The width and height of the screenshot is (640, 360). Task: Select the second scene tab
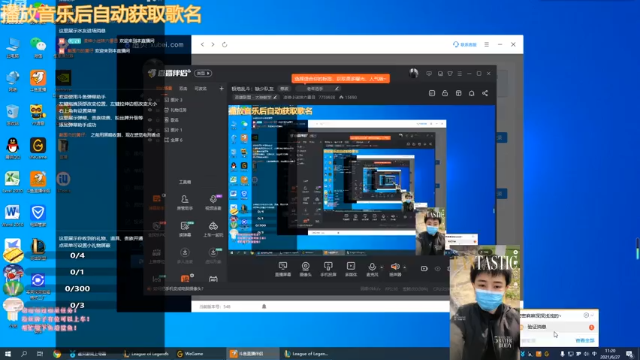coord(183,88)
